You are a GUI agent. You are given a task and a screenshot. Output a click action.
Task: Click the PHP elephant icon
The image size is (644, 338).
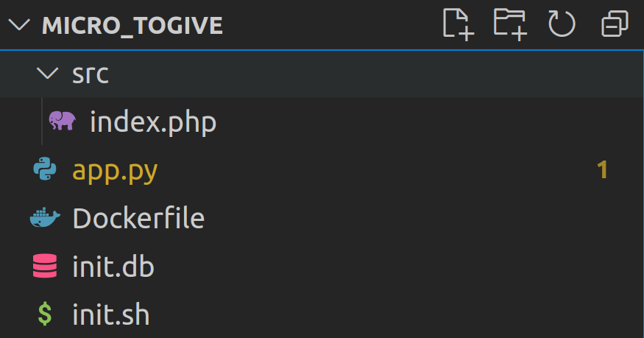click(62, 122)
